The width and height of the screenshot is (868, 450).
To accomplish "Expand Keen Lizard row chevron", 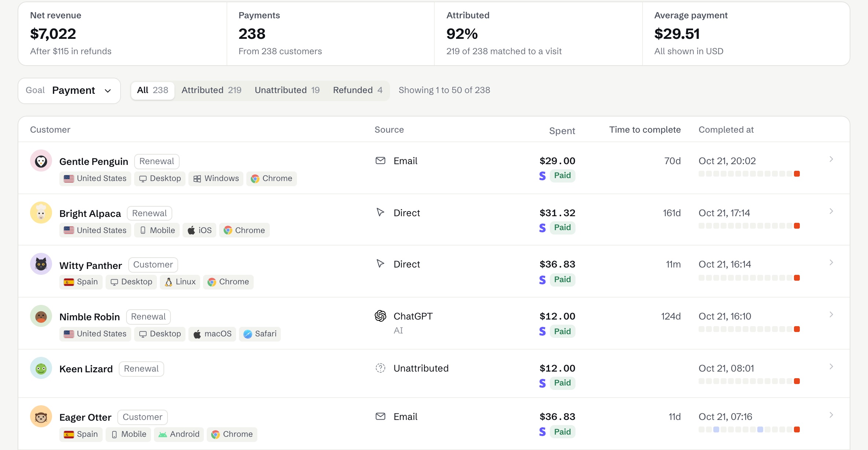I will pos(831,367).
